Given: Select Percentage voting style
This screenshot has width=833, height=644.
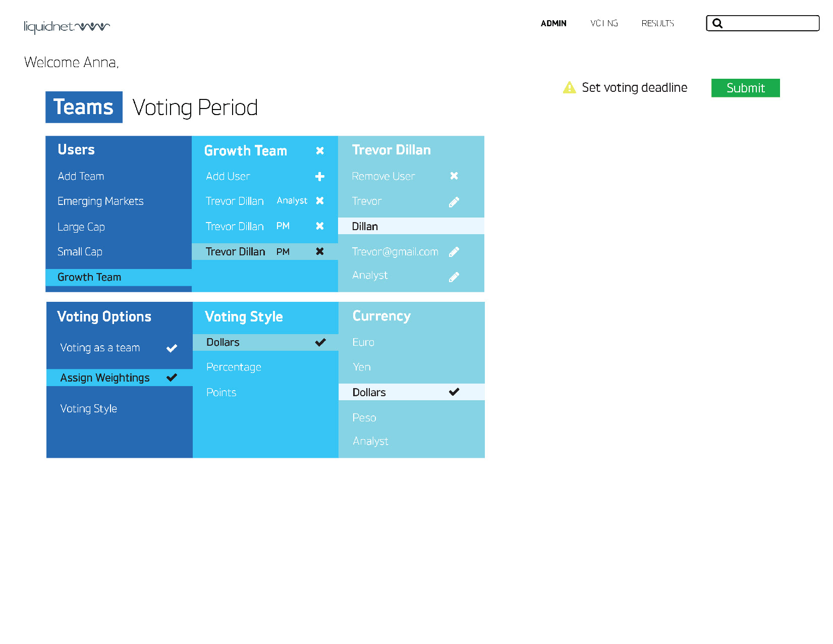Looking at the screenshot, I should 234,367.
